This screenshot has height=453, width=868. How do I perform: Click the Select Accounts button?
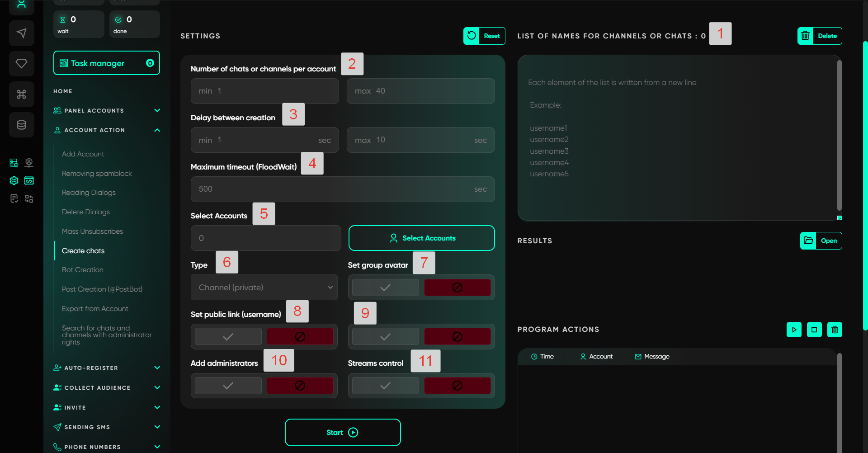[x=421, y=238]
